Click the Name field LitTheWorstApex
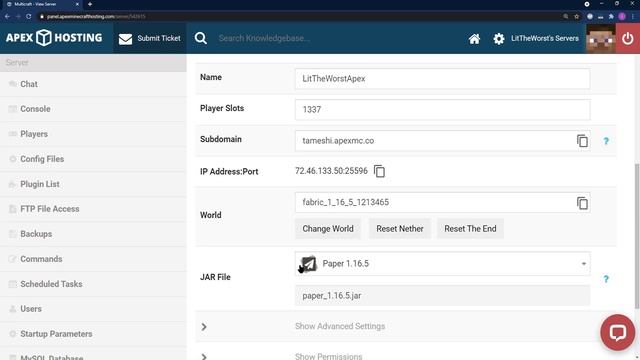The image size is (640, 360). (x=442, y=79)
